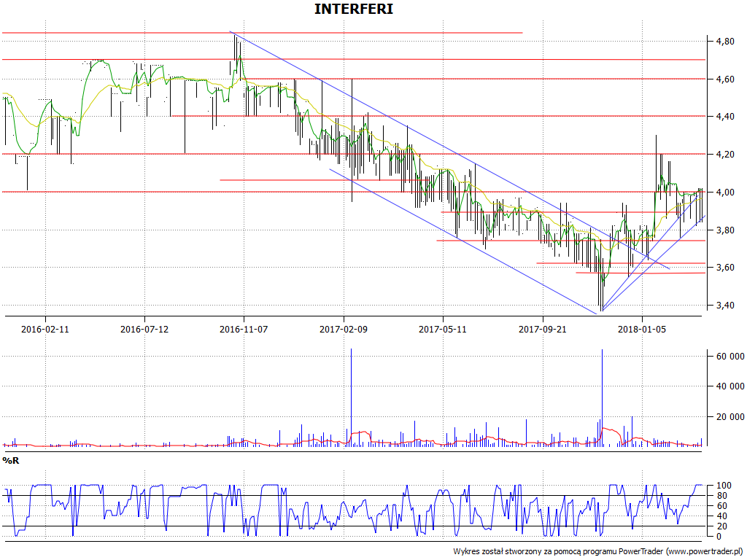The image size is (747, 560).
Task: Click the 3,80 price axis label
Action: 724,230
